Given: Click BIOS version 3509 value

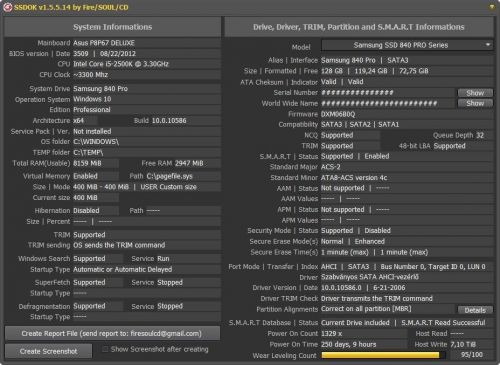Looking at the screenshot, I should [81, 54].
